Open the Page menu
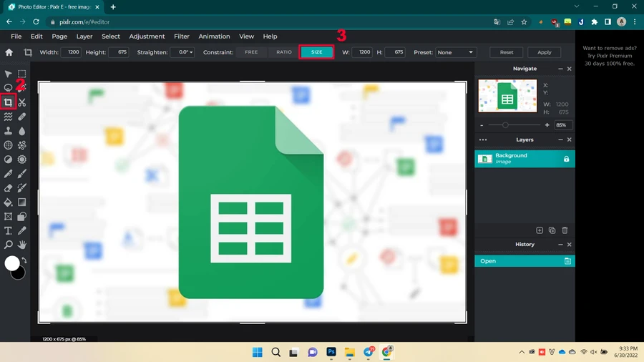 [x=59, y=36]
